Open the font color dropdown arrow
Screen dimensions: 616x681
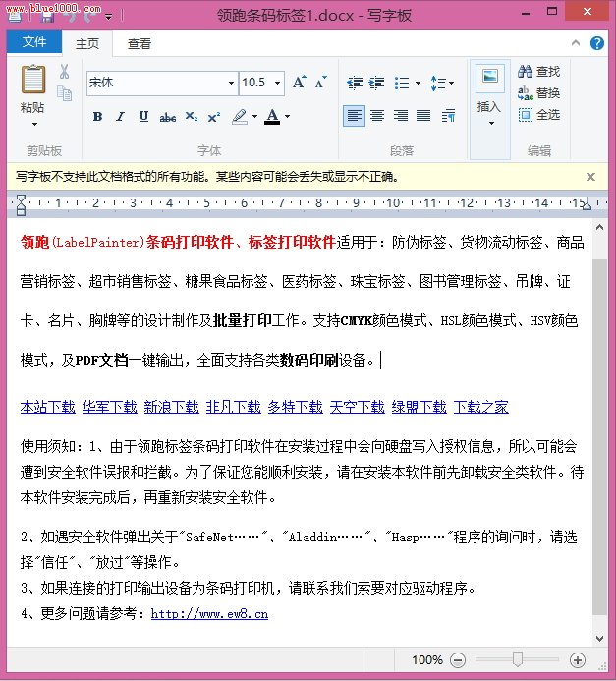tap(288, 116)
